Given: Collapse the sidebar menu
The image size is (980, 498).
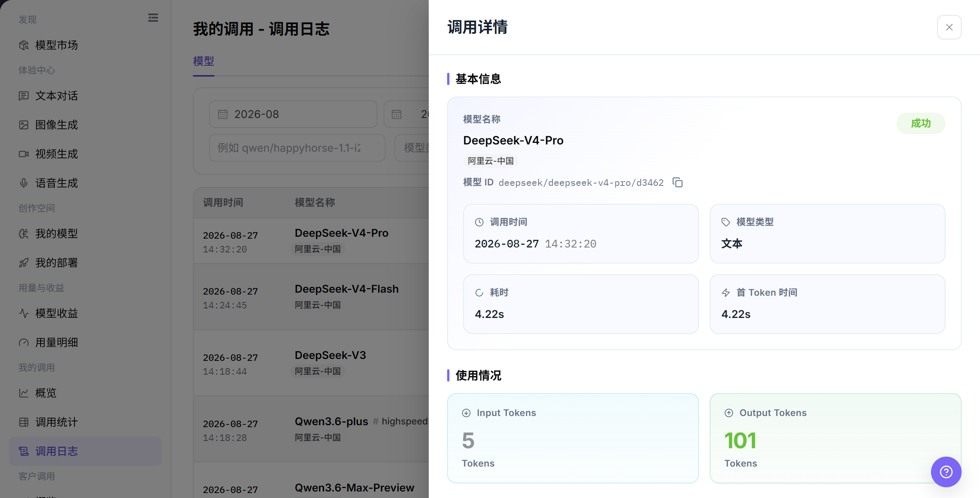Looking at the screenshot, I should [x=153, y=18].
